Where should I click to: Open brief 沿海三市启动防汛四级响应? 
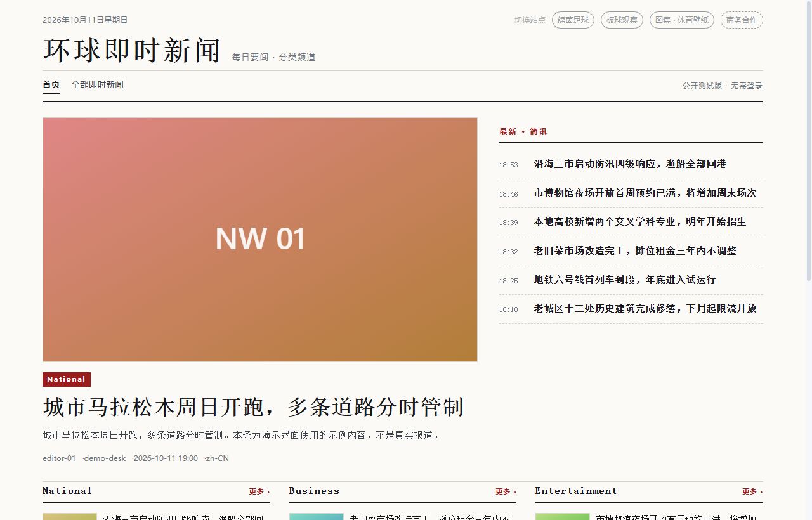point(630,164)
